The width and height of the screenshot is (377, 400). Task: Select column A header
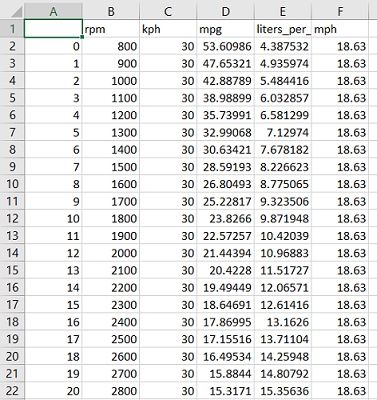tap(53, 12)
